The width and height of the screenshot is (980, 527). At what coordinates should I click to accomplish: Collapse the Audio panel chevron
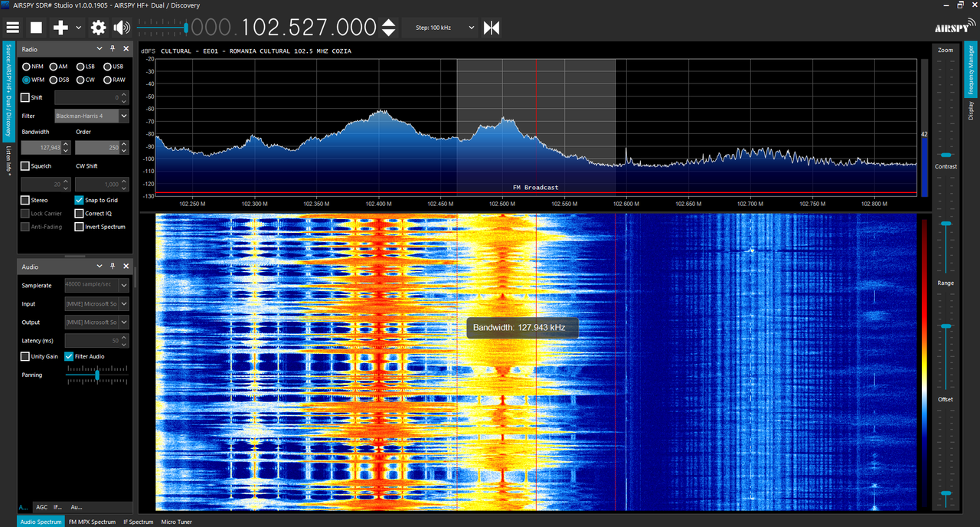tap(100, 267)
